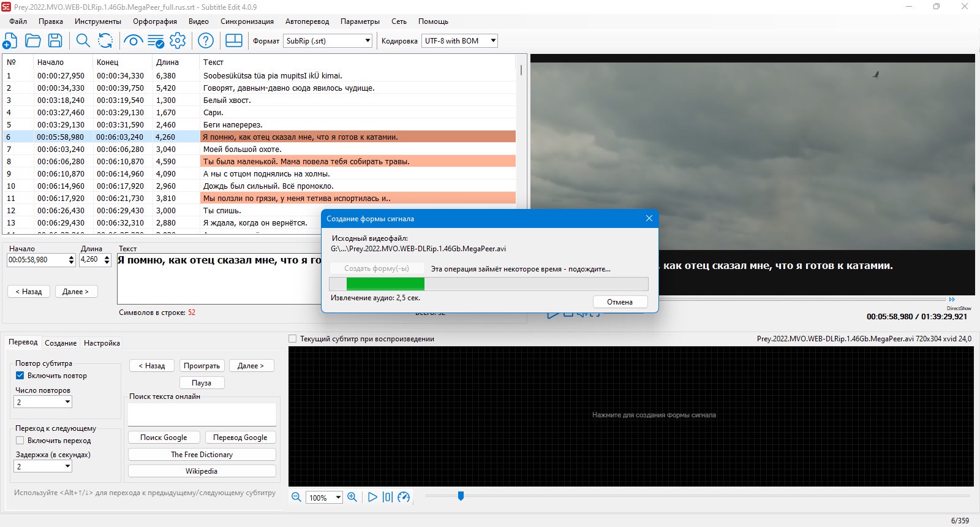
Task: Run spell check list icon
Action: pyautogui.click(x=156, y=41)
